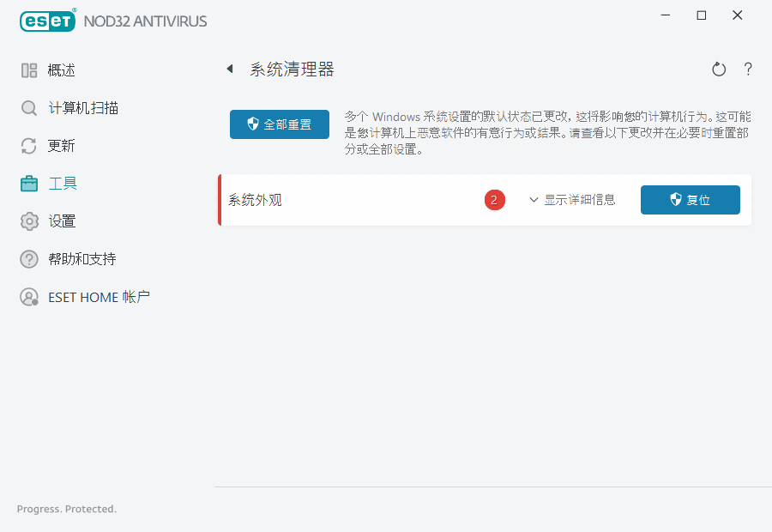Select the 概述 overview icon in sidebar

click(x=28, y=70)
